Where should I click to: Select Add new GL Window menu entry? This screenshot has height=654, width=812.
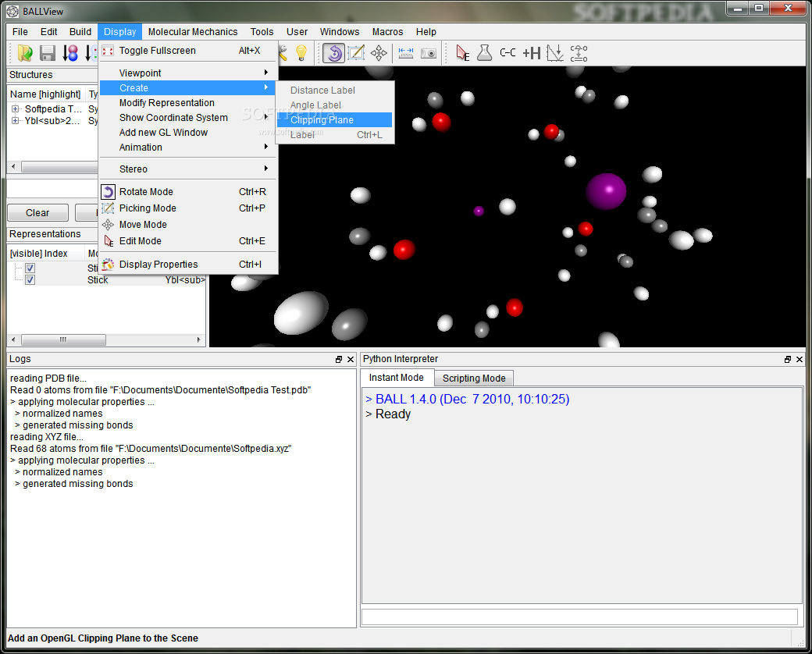point(188,133)
